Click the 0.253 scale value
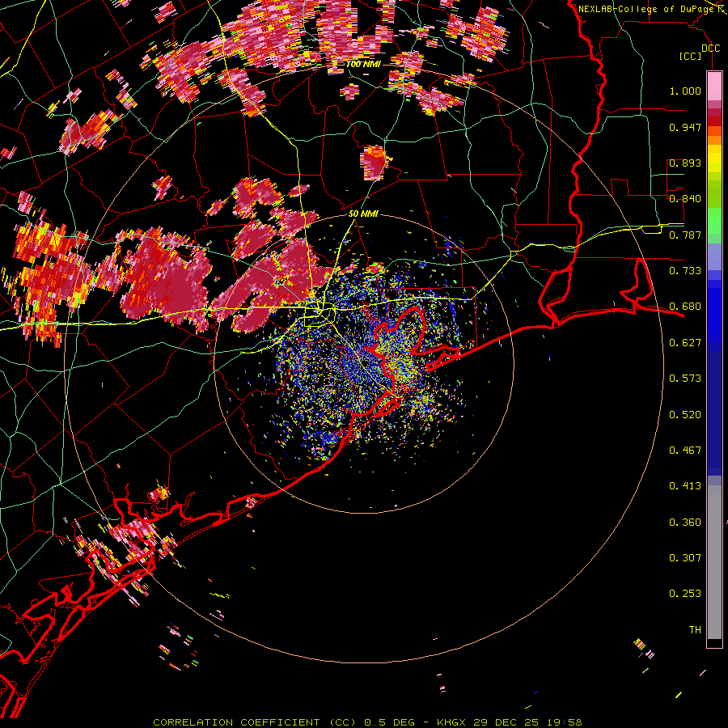The image size is (728, 728). pos(685,594)
